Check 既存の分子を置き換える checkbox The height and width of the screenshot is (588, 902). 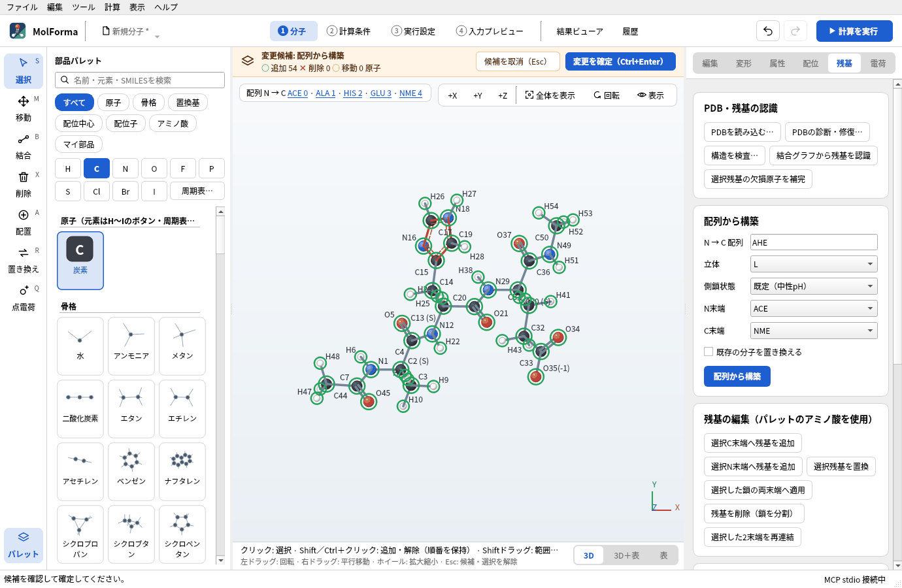[709, 351]
